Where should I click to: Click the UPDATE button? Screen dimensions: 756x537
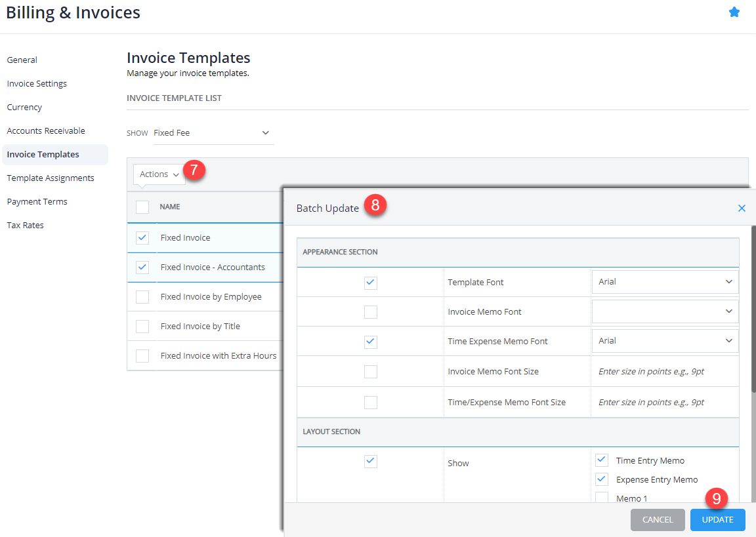tap(717, 519)
